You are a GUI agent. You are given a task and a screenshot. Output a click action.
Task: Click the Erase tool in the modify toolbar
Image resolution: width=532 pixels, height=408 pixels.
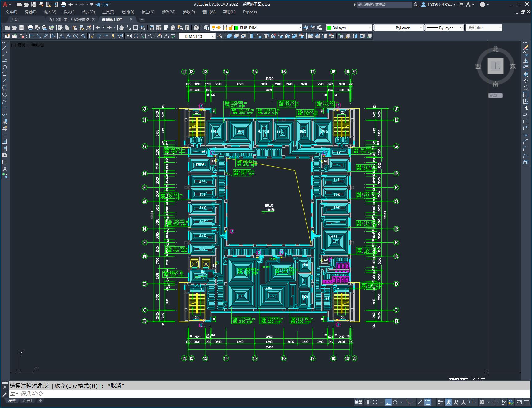(x=526, y=47)
